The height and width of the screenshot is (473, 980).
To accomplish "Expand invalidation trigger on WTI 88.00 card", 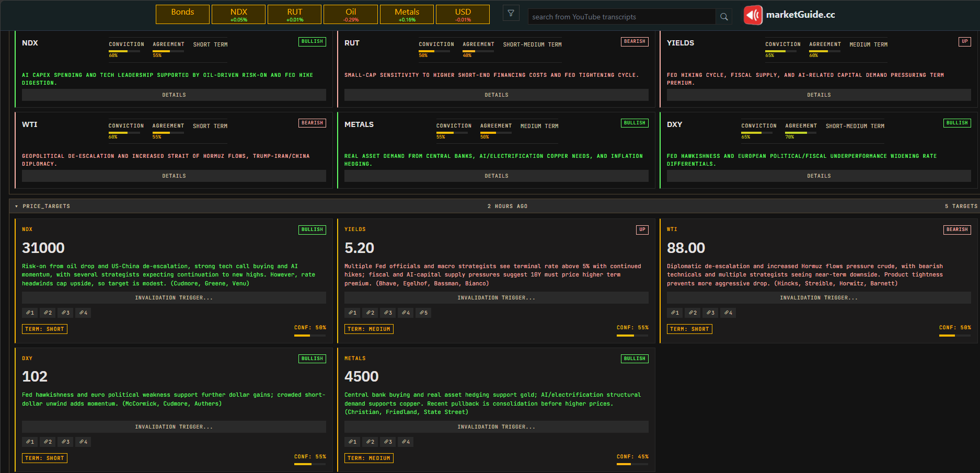I will coord(819,298).
